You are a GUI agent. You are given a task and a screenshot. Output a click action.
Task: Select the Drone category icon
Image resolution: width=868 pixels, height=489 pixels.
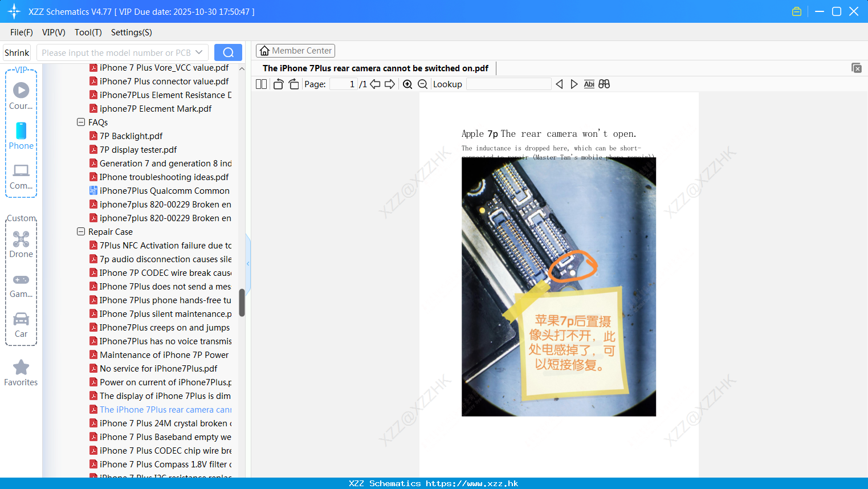(x=21, y=244)
